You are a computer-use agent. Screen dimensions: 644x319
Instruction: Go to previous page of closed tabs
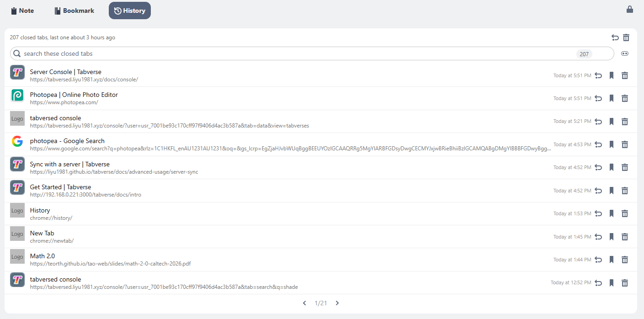[304, 303]
